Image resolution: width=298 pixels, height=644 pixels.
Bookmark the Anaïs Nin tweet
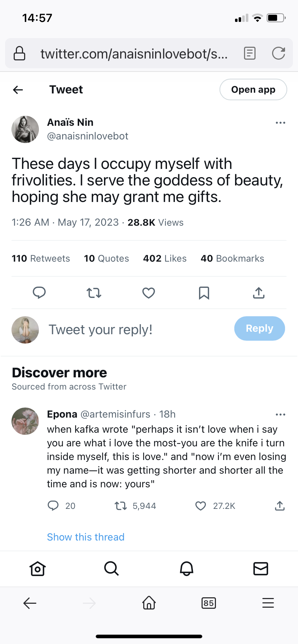204,293
